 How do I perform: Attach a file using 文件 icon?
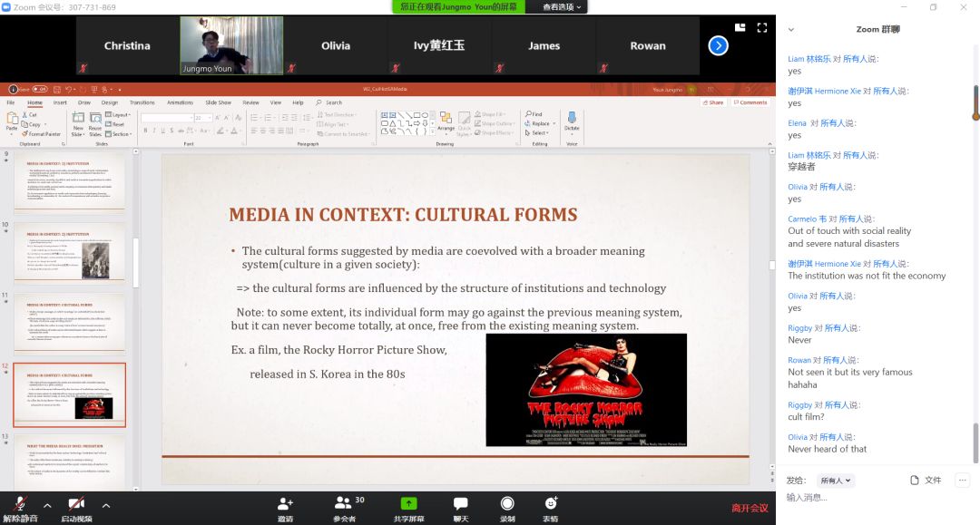point(926,480)
